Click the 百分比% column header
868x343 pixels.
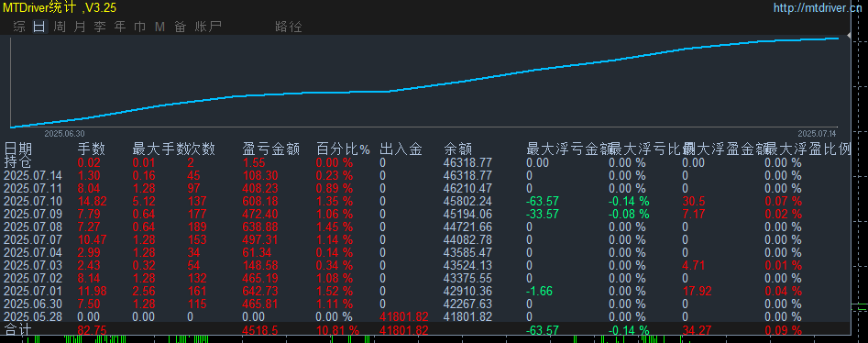343,149
